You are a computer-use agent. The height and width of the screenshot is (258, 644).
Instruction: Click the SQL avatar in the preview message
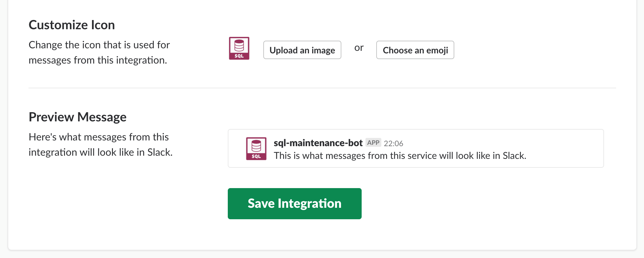click(256, 148)
